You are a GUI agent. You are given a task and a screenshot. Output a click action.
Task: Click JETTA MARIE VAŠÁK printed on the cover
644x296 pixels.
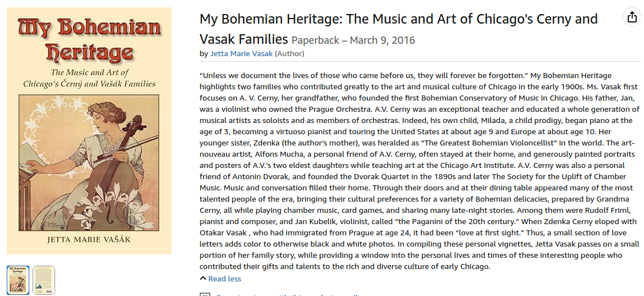(x=89, y=240)
